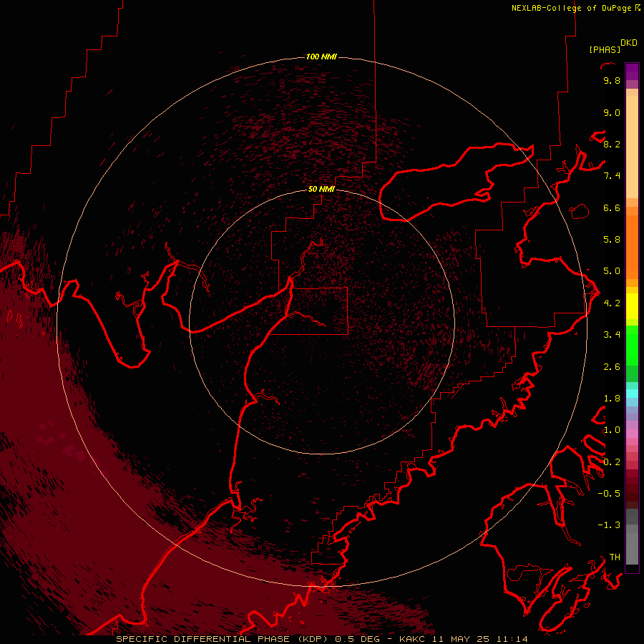Viewport: 644px width, 644px height.
Task: Click the 2.6 legend value
Action: tap(612, 367)
